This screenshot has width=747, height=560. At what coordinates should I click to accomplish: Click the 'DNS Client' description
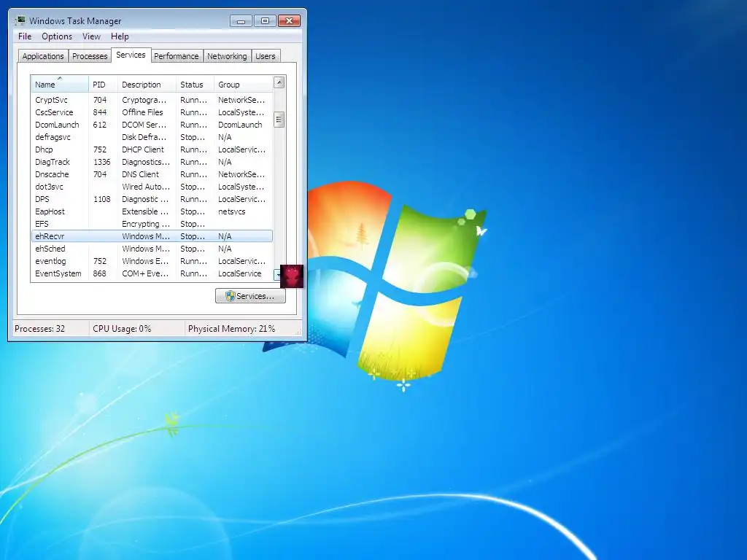pos(140,174)
